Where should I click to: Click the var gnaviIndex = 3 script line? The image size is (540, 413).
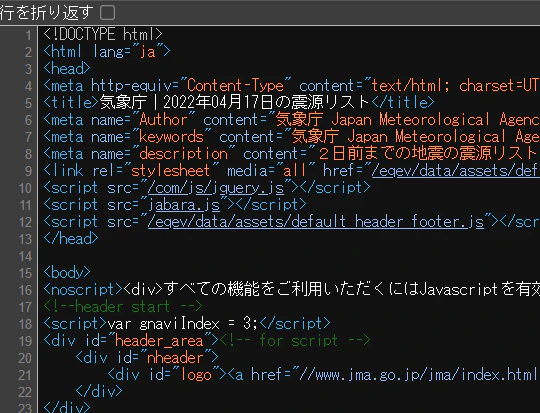coord(187,323)
